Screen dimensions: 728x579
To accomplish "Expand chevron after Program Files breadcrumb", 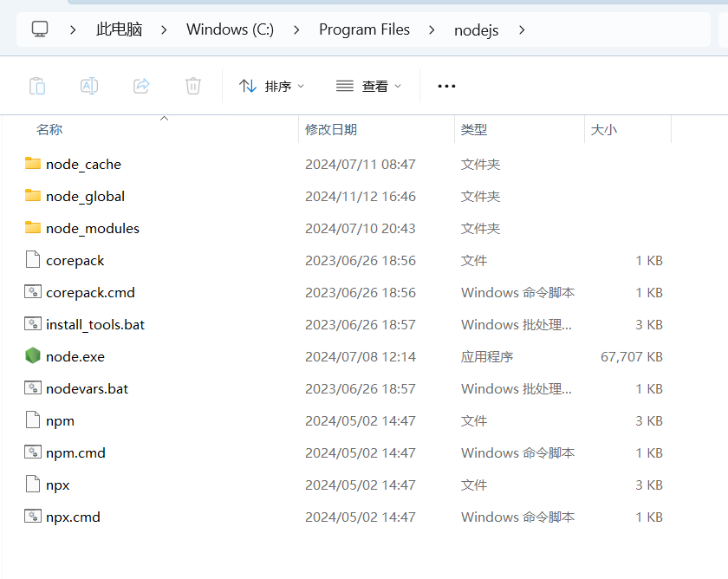I will [432, 30].
